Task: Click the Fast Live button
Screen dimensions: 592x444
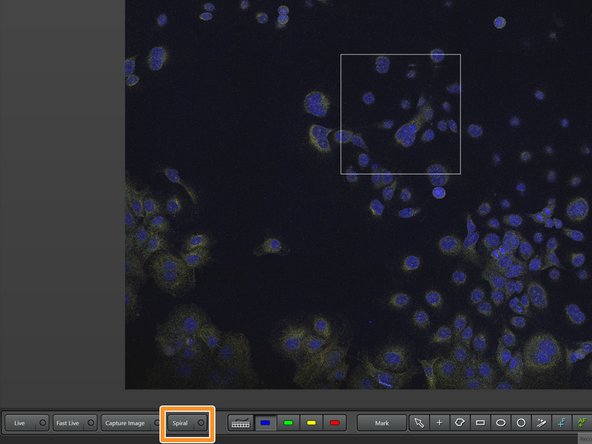Action: (74, 423)
